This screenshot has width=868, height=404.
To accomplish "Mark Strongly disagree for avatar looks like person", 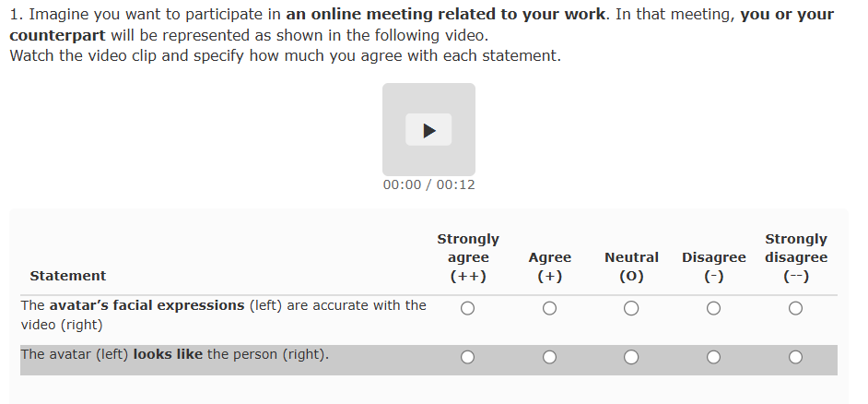I will click(x=795, y=357).
